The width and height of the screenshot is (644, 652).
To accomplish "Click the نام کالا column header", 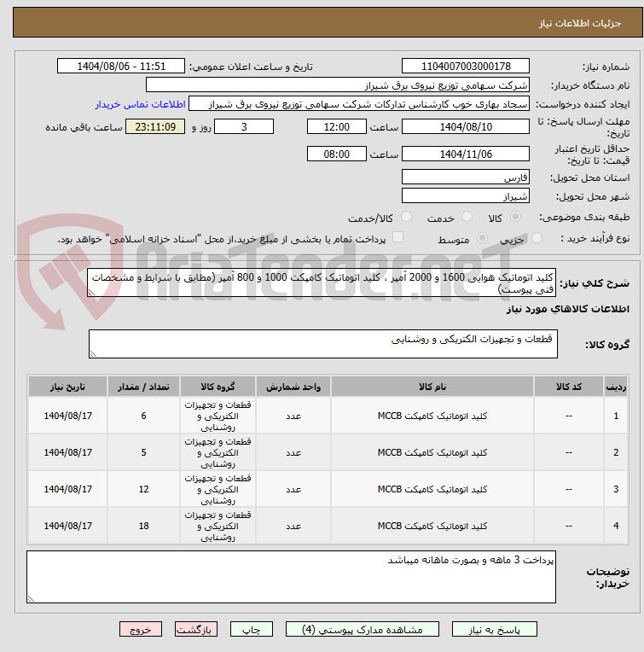I will [x=432, y=387].
